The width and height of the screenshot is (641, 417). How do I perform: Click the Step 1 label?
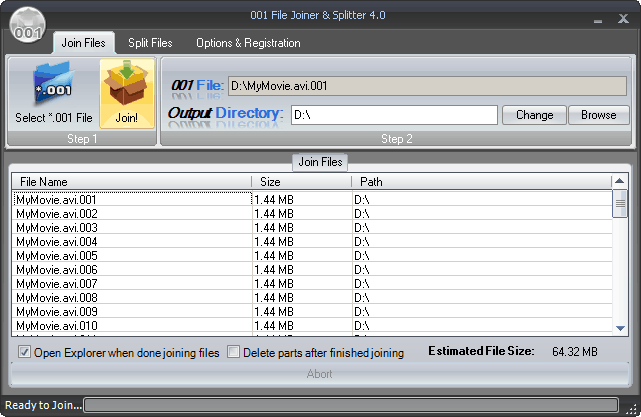pyautogui.click(x=82, y=139)
